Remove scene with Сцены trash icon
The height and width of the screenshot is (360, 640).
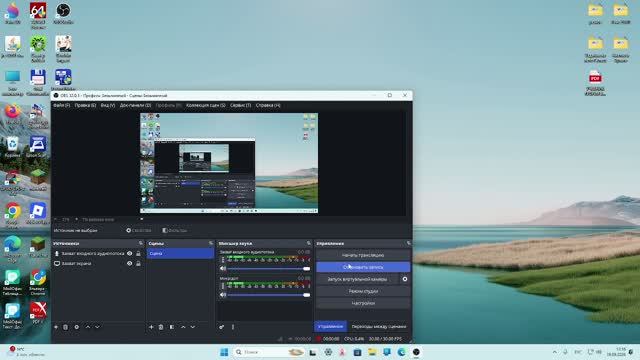point(161,327)
